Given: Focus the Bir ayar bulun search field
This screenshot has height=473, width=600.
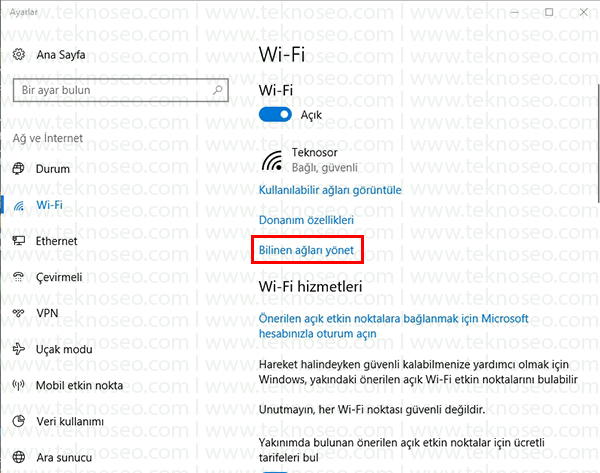Looking at the screenshot, I should (x=121, y=90).
